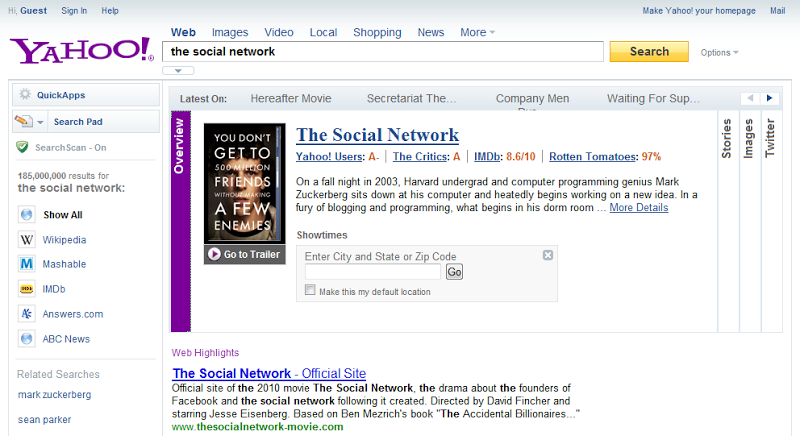
Task: Check Make this my default location
Action: pos(310,290)
